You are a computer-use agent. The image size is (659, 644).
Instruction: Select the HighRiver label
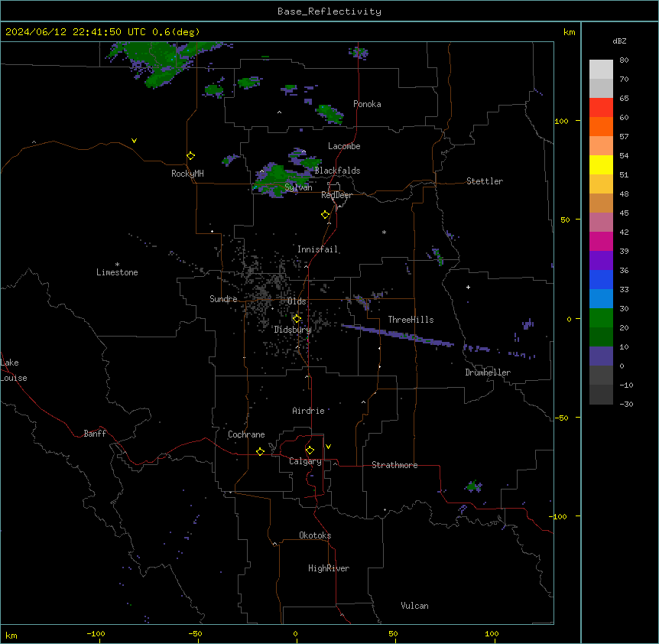pos(329,568)
